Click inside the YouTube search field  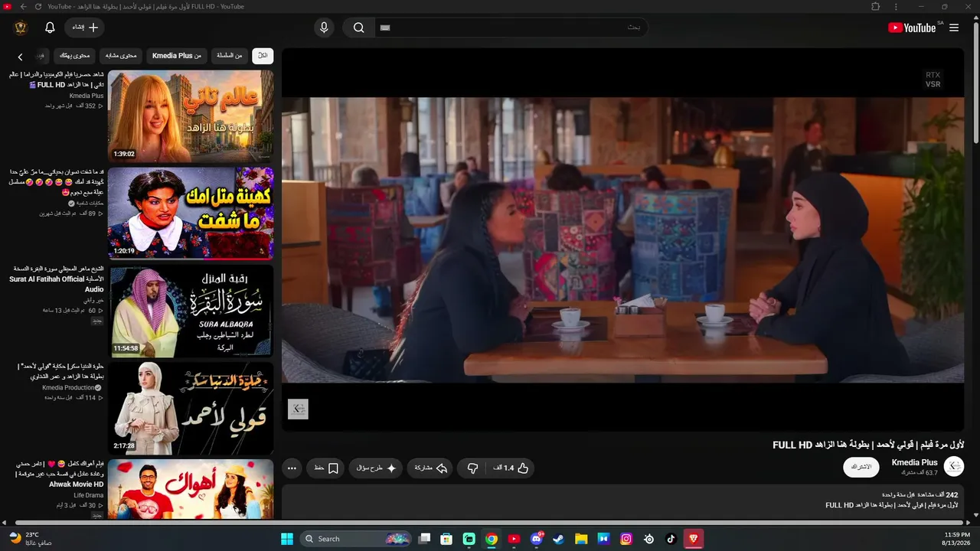510,28
